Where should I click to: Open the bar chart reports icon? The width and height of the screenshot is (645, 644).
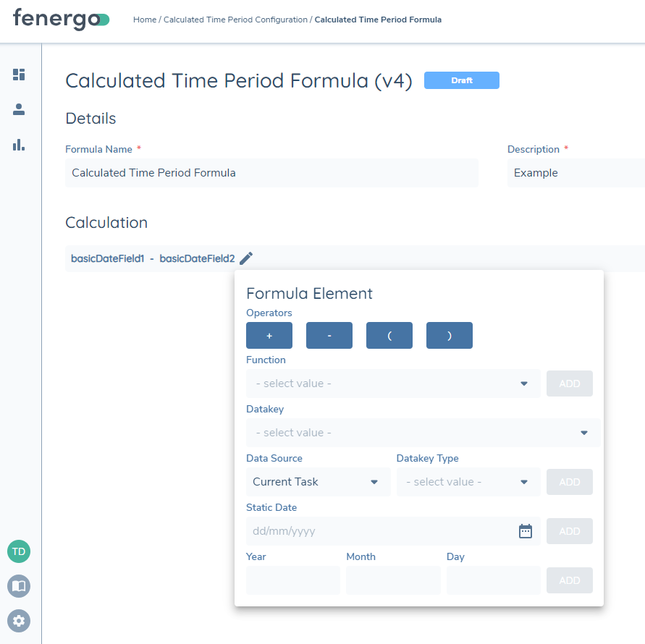click(x=19, y=145)
